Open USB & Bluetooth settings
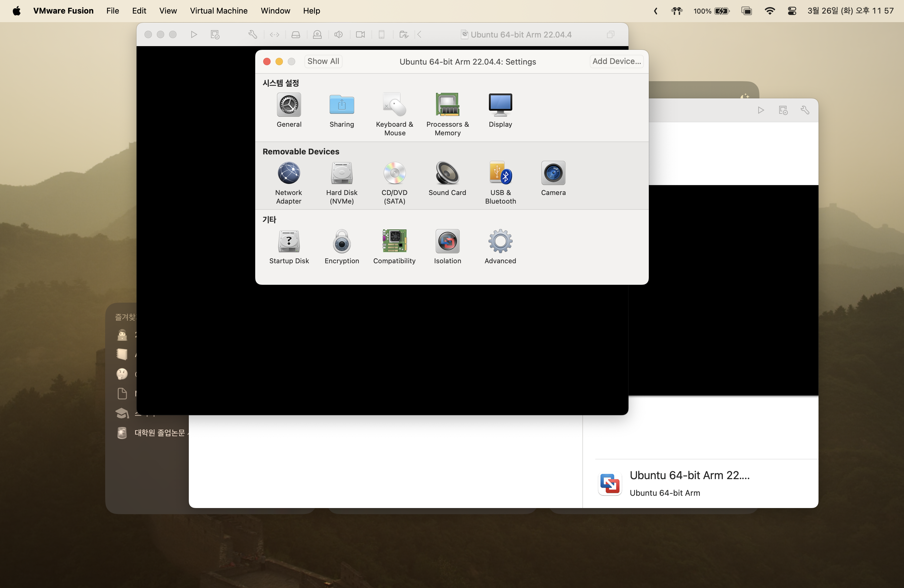 pos(500,183)
